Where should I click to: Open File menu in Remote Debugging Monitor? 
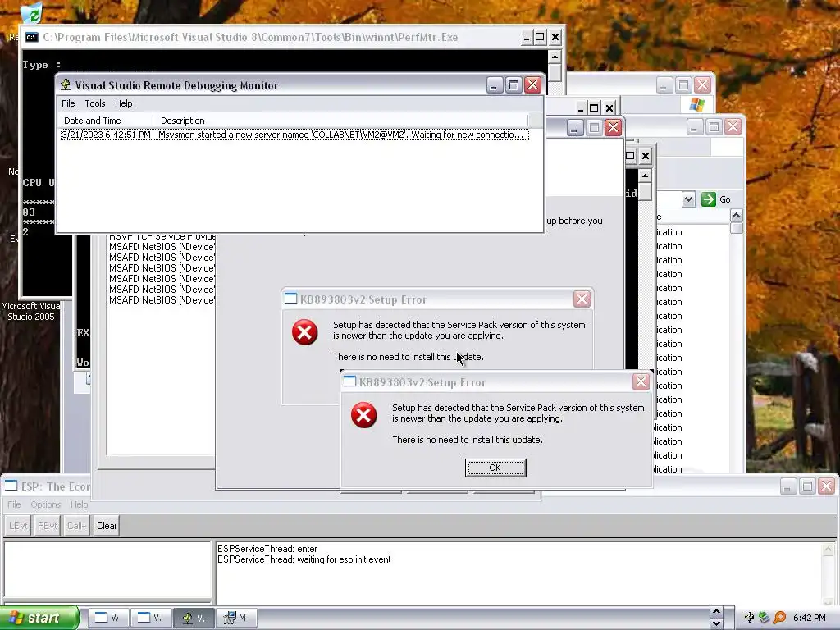[68, 103]
